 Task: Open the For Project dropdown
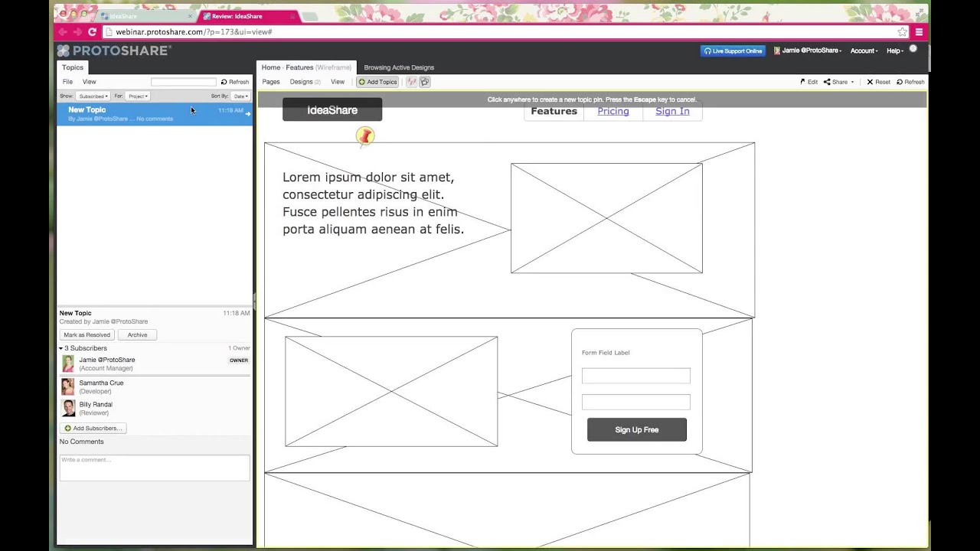[138, 96]
